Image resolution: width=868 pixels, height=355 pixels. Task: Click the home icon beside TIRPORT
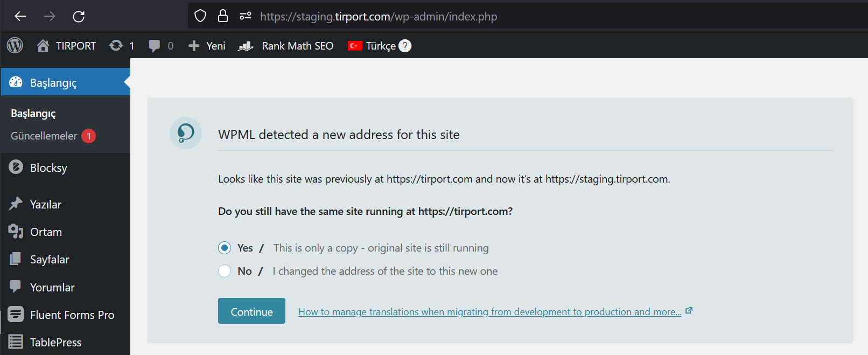(43, 46)
